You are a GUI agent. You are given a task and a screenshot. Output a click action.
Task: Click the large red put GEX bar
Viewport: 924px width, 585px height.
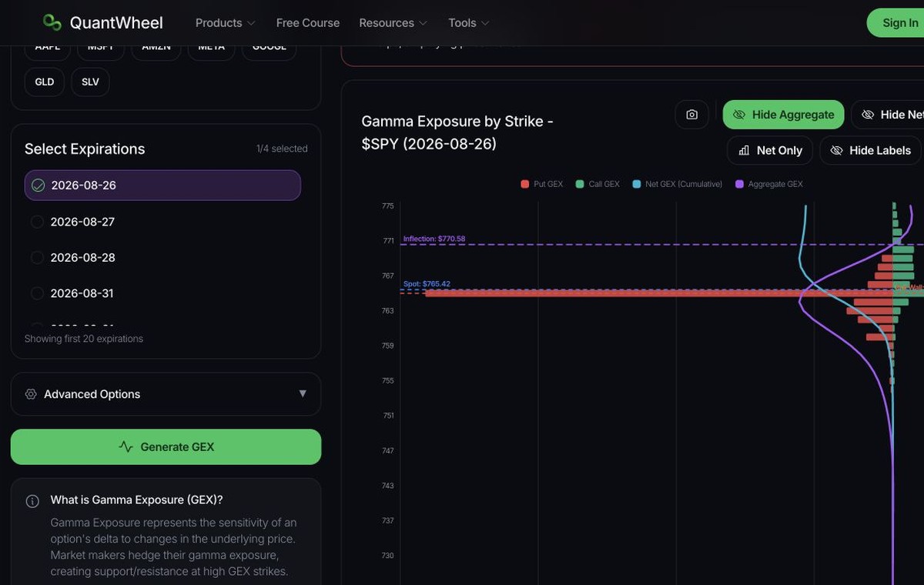tap(658, 293)
